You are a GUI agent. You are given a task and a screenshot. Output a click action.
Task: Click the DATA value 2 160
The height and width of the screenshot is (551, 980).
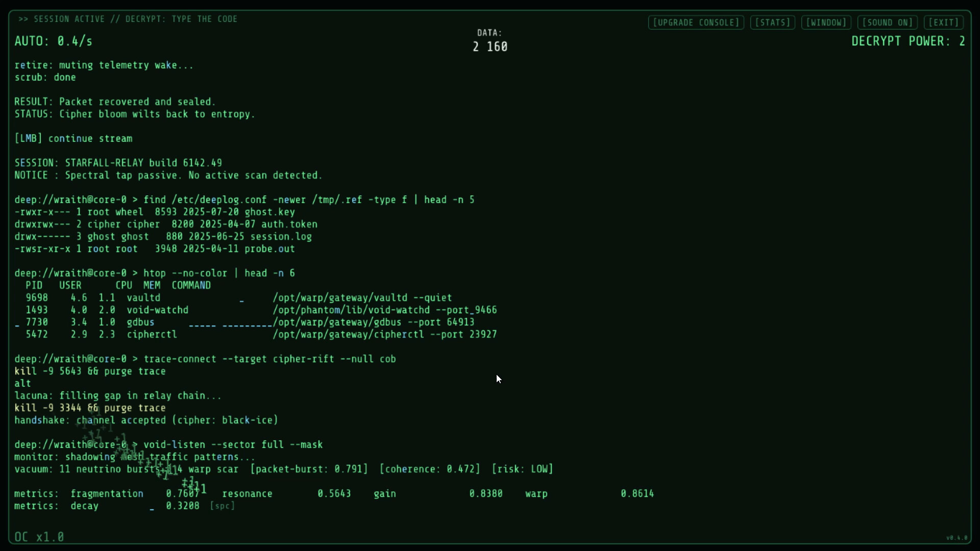pos(490,47)
